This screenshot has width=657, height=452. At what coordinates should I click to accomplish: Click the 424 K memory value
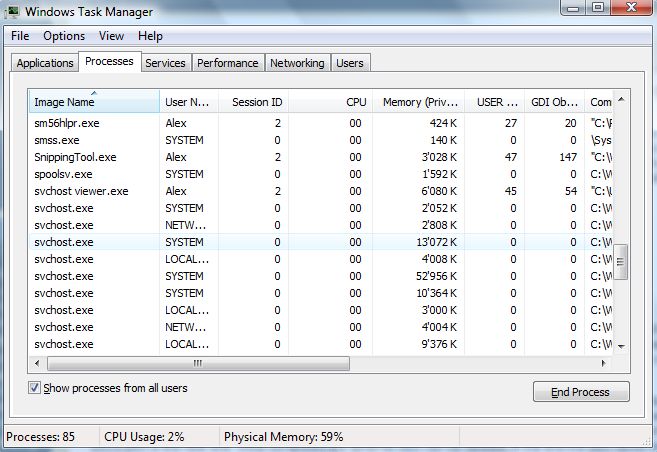(x=443, y=123)
